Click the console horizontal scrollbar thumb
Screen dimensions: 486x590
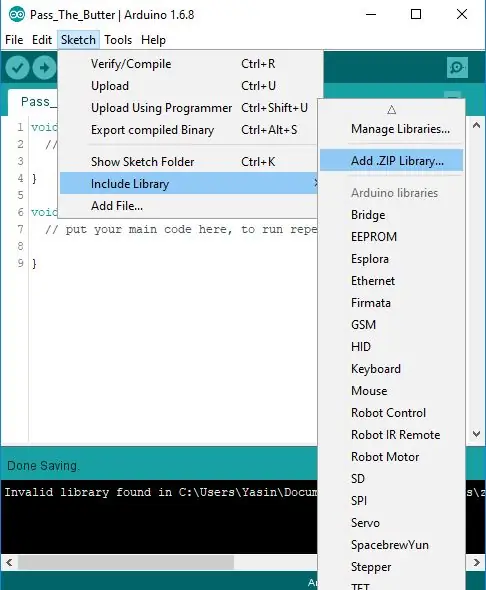[126, 563]
